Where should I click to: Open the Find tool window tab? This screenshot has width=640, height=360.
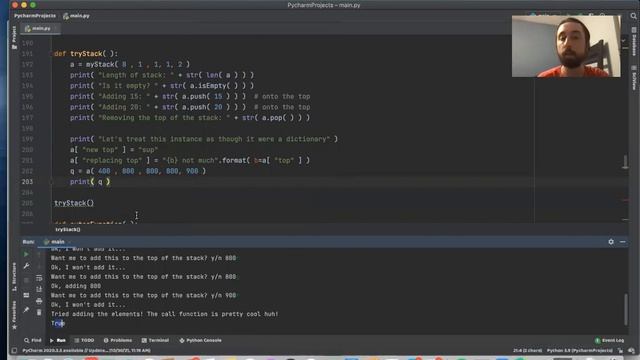[x=33, y=340]
